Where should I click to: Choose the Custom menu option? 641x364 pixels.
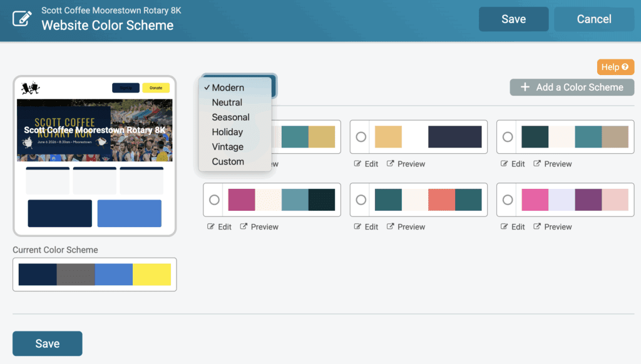coord(228,161)
